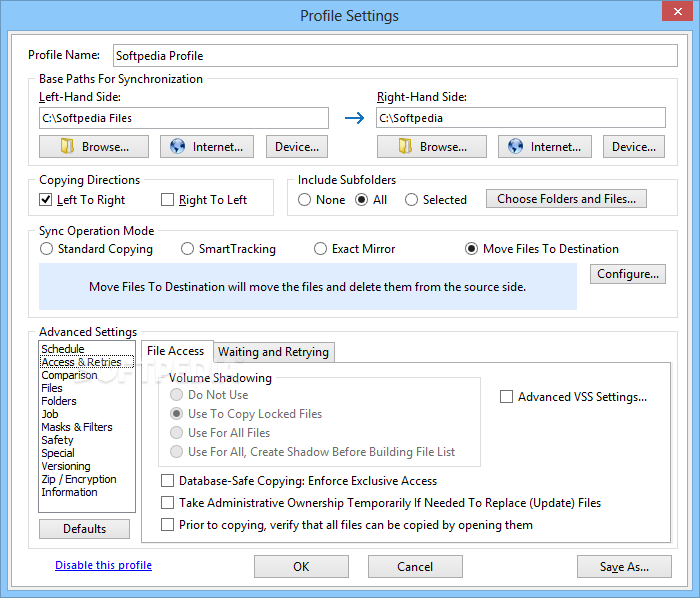
Task: Click Right-Hand Side path field
Action: click(x=521, y=118)
